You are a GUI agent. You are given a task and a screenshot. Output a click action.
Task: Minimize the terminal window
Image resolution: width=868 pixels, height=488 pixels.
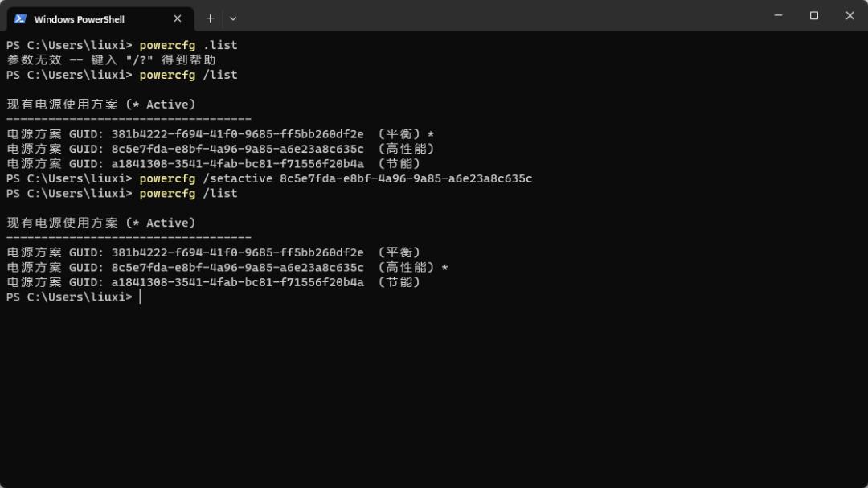pos(778,15)
